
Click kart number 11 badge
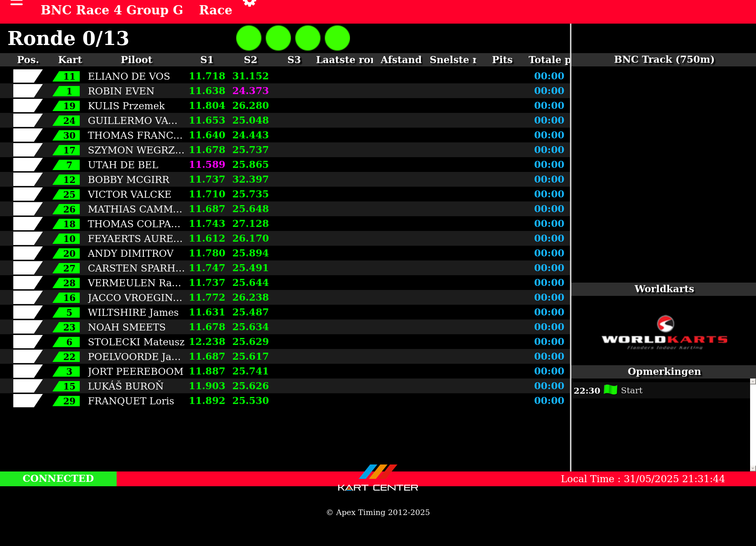(x=69, y=76)
